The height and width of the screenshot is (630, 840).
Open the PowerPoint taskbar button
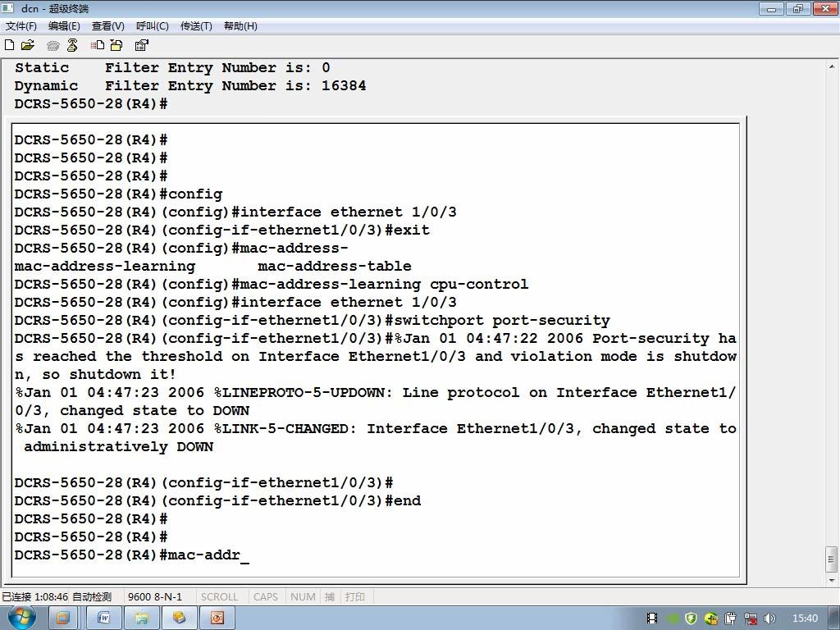[x=217, y=619]
